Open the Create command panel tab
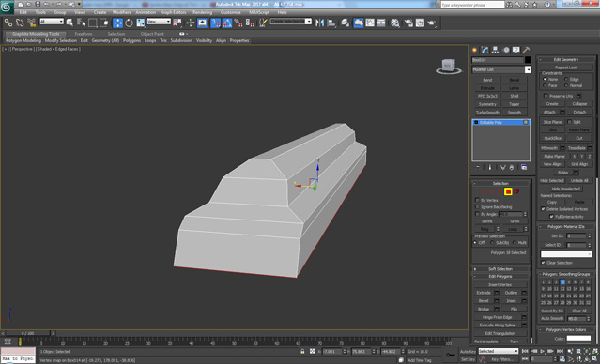Viewport: 600px width, 364px height. (475, 50)
